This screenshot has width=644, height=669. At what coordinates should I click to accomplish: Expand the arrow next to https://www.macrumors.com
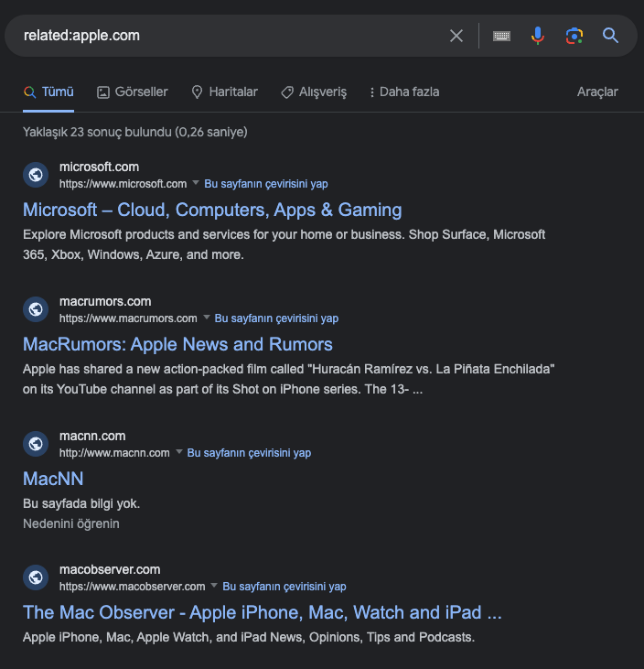207,317
